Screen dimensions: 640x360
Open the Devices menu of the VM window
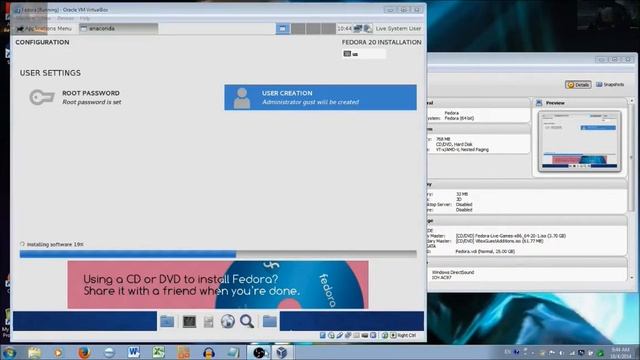(65, 18)
